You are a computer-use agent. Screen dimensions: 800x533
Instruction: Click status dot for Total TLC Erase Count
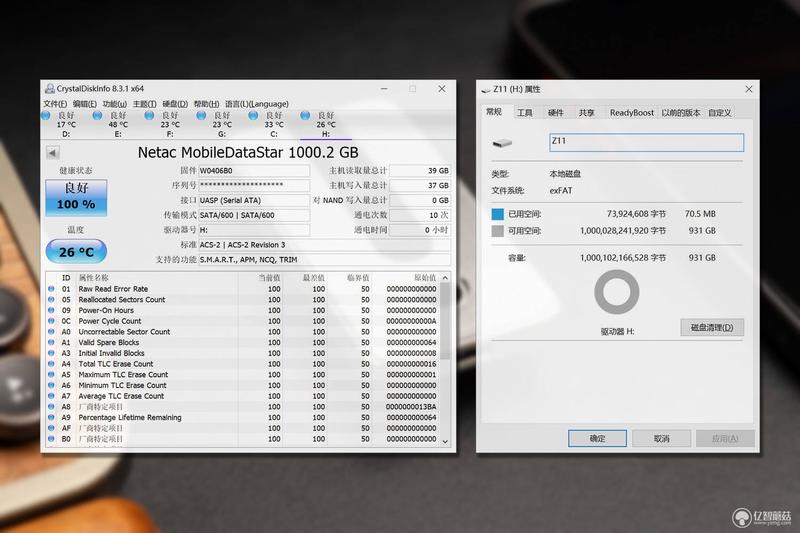coord(51,364)
